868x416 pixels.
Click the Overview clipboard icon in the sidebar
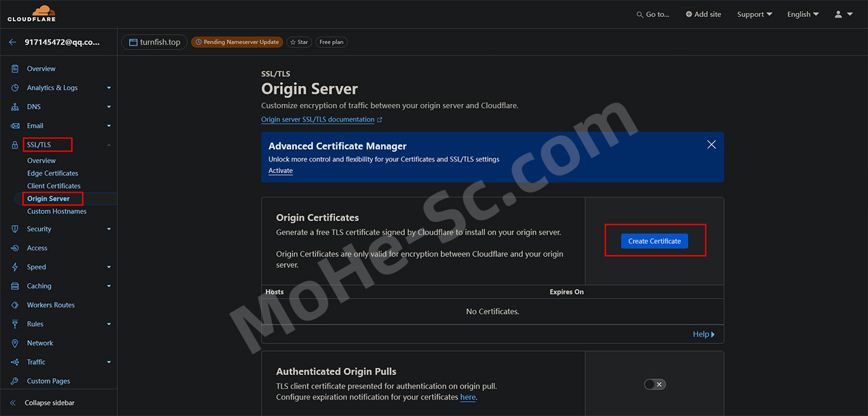click(x=15, y=69)
